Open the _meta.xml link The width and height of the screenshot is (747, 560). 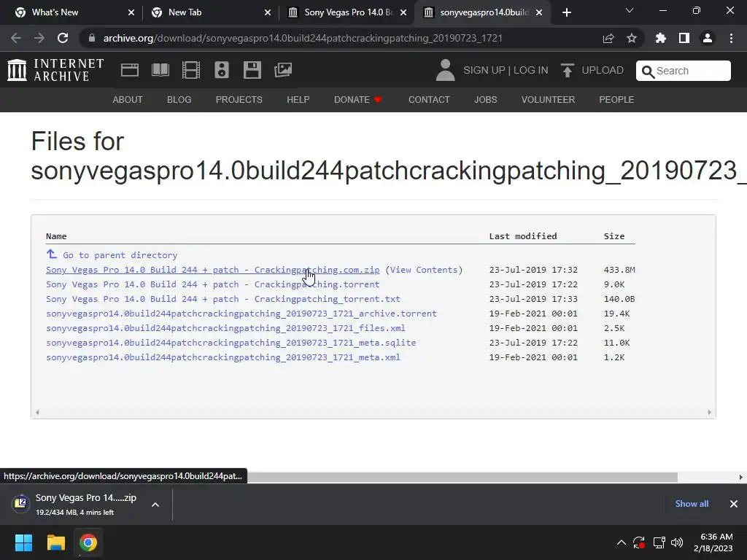coord(223,357)
